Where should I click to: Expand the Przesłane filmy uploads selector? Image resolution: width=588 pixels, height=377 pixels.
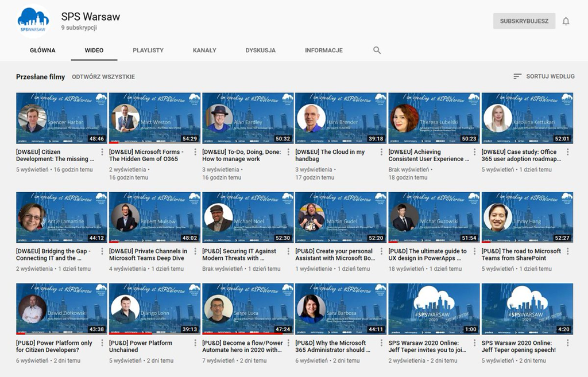coord(40,76)
